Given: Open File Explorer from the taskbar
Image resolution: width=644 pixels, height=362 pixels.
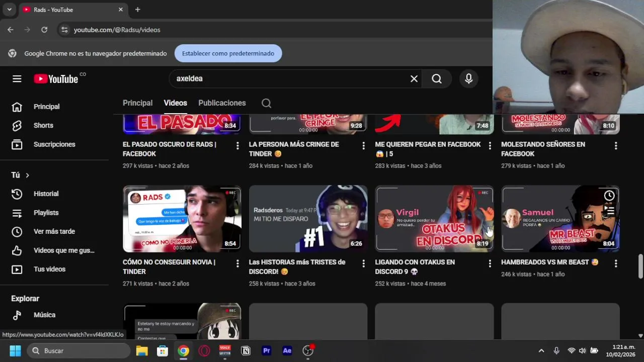Looking at the screenshot, I should [x=142, y=351].
